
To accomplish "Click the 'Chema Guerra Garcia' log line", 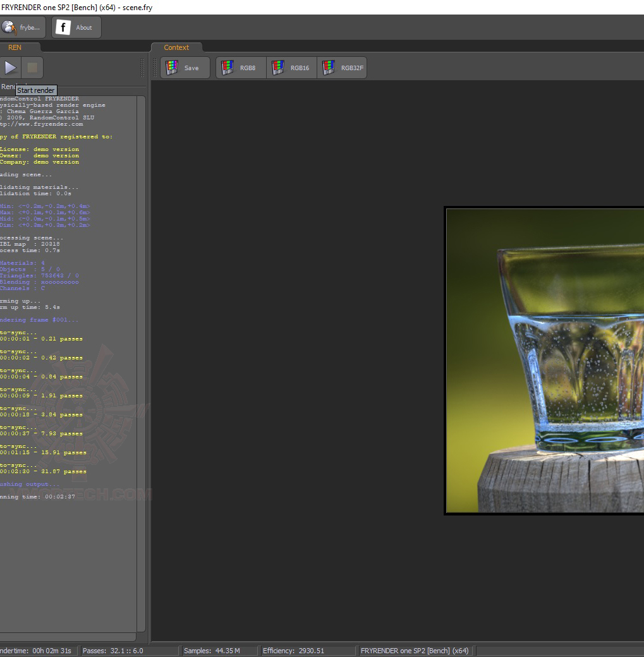I will (39, 111).
